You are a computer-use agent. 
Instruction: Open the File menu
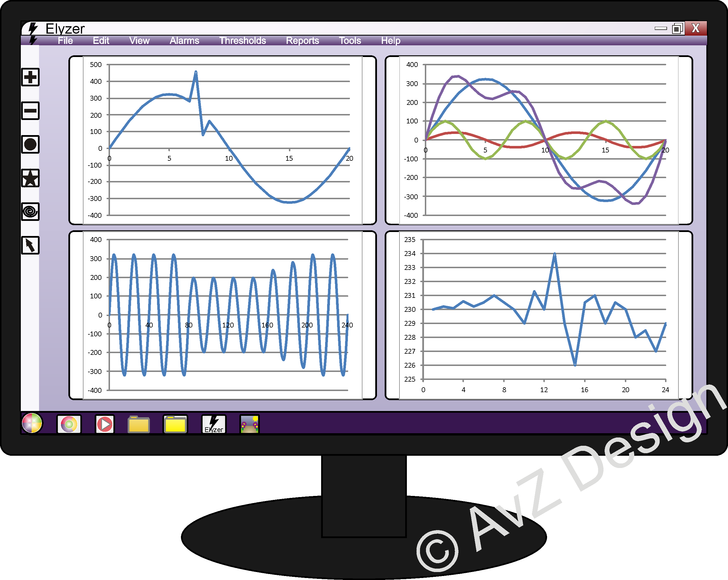click(65, 40)
